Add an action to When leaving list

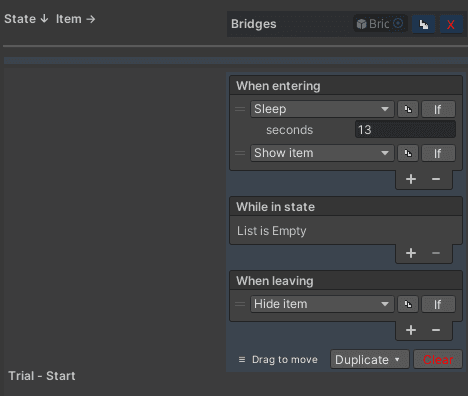pos(411,330)
